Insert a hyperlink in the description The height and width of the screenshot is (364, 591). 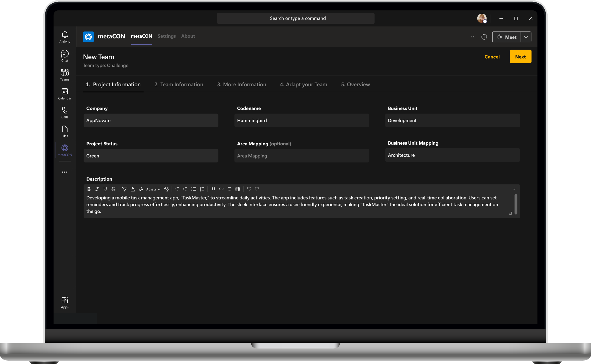pos(221,189)
